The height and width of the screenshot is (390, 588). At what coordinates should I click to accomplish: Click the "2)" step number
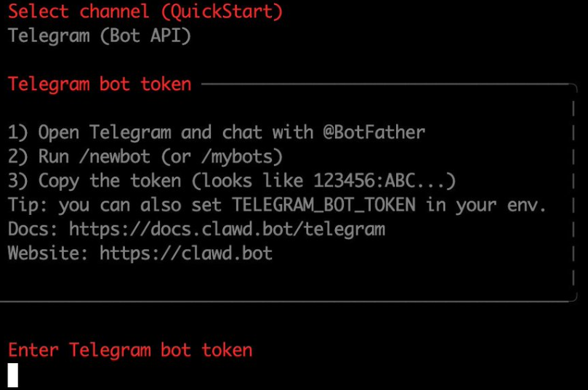18,157
